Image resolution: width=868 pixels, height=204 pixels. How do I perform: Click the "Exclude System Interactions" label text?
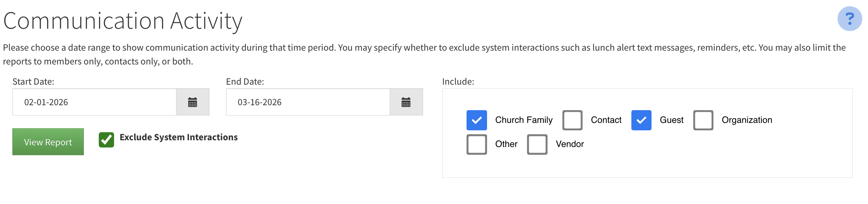click(179, 137)
